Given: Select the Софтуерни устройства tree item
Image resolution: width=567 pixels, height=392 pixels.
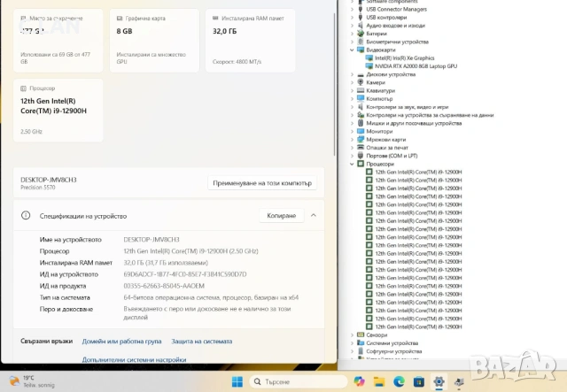Looking at the screenshot, I should [x=393, y=351].
